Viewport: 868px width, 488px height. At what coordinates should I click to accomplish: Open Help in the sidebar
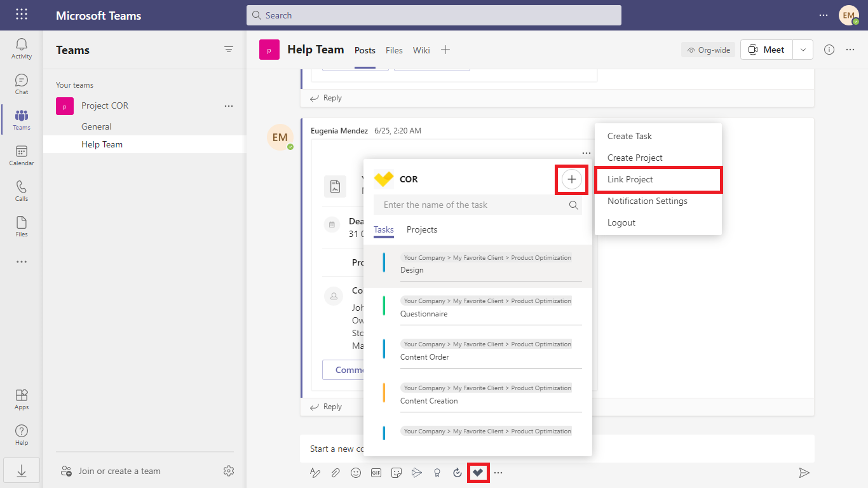click(x=22, y=435)
